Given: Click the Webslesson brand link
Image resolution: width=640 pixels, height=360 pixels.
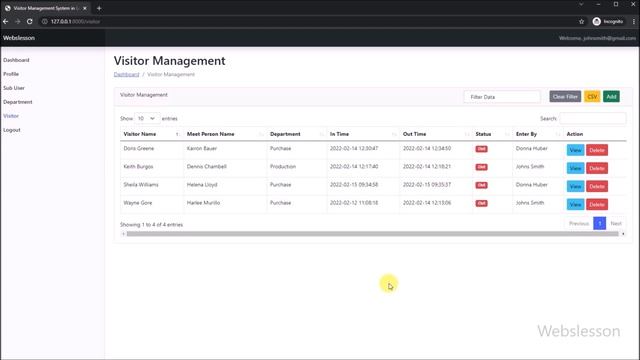Looking at the screenshot, I should [19, 38].
